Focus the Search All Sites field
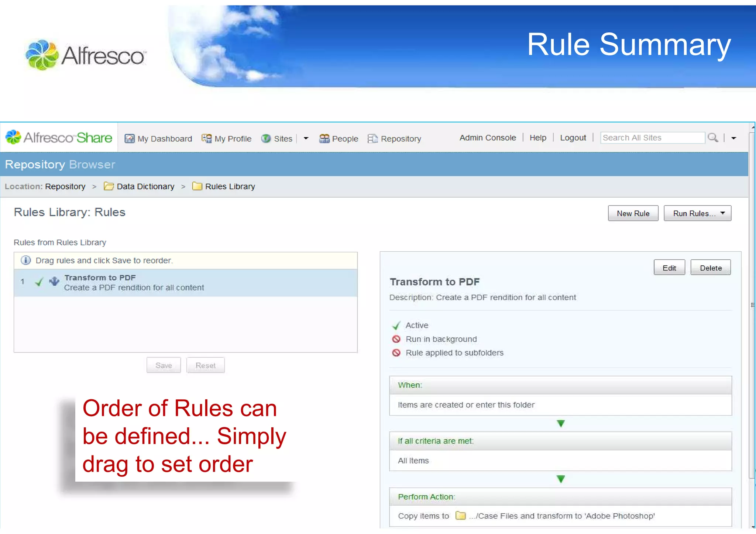The width and height of the screenshot is (756, 534). pyautogui.click(x=652, y=138)
